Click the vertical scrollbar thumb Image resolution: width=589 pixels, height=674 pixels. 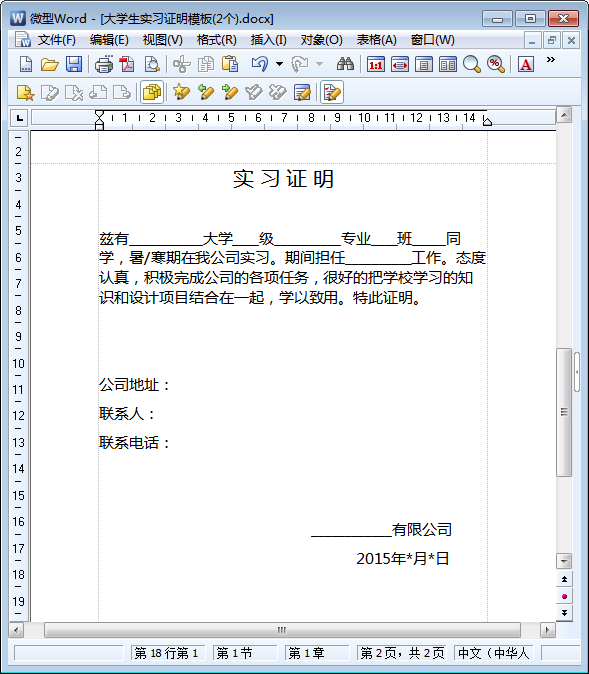pyautogui.click(x=564, y=412)
